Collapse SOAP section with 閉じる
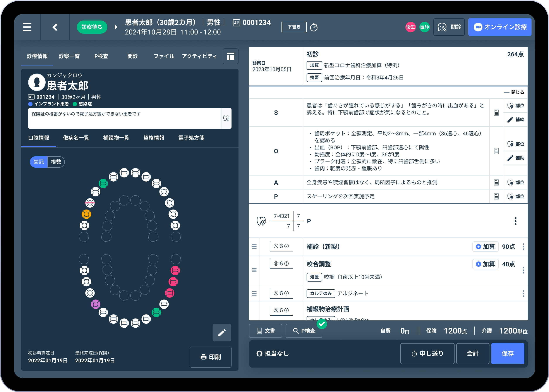549x392 pixels. [x=514, y=92]
